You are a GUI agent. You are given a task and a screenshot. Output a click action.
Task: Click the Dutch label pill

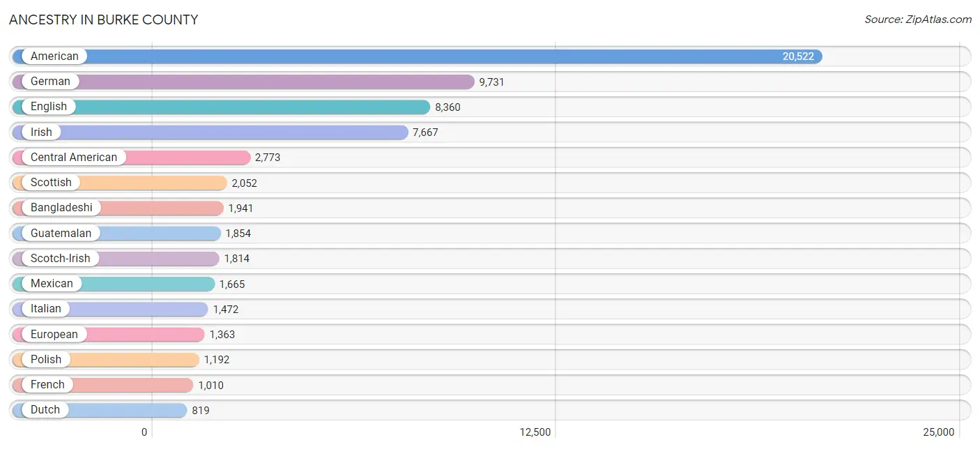pyautogui.click(x=45, y=410)
